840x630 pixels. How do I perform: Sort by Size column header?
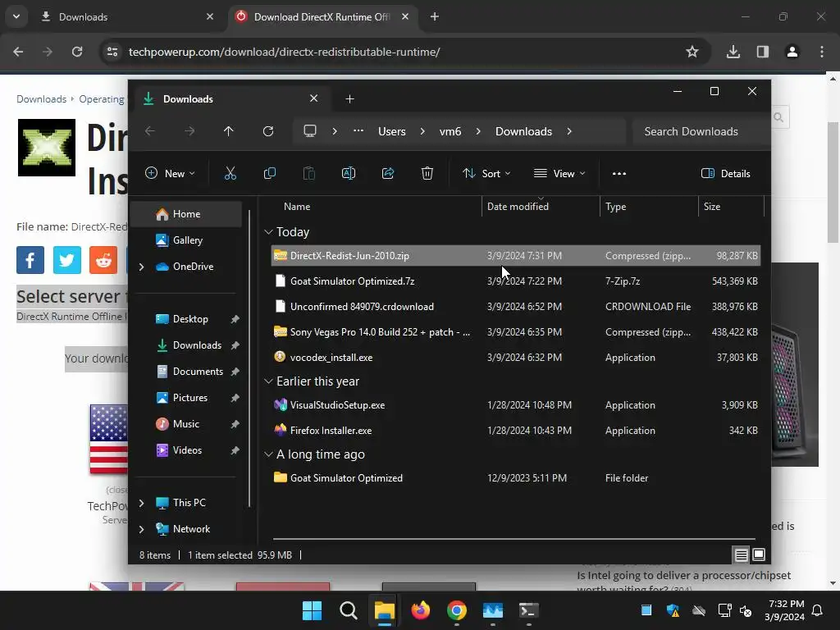click(x=731, y=206)
